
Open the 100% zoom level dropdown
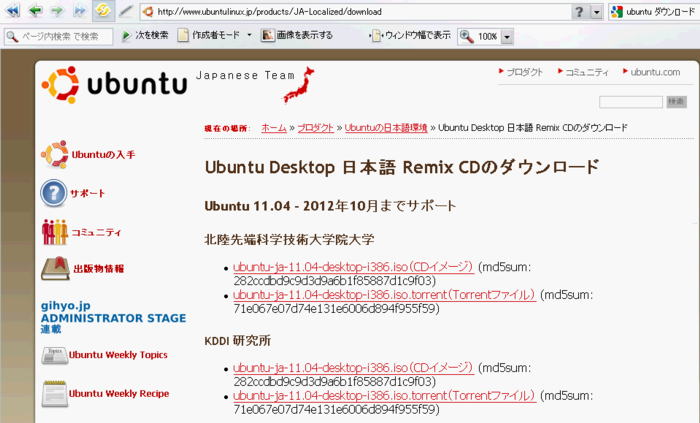point(507,37)
